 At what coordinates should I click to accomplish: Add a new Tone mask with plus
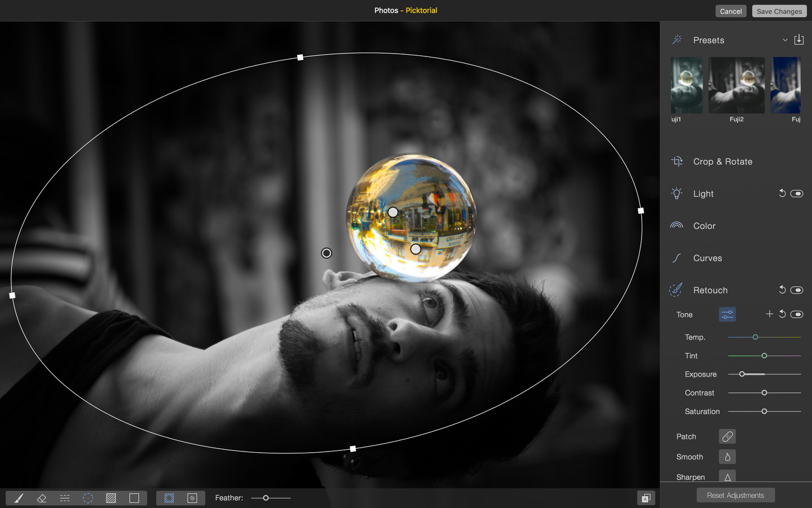pyautogui.click(x=770, y=314)
